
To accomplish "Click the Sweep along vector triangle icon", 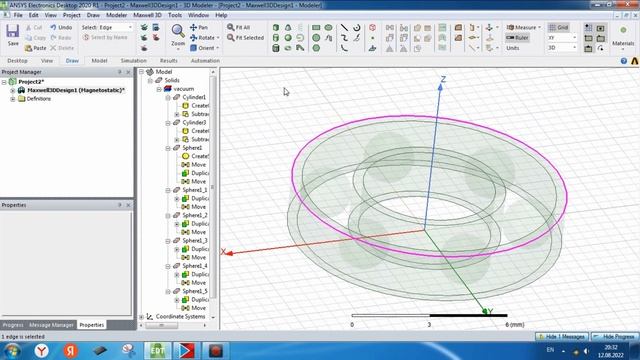I will tap(390, 48).
